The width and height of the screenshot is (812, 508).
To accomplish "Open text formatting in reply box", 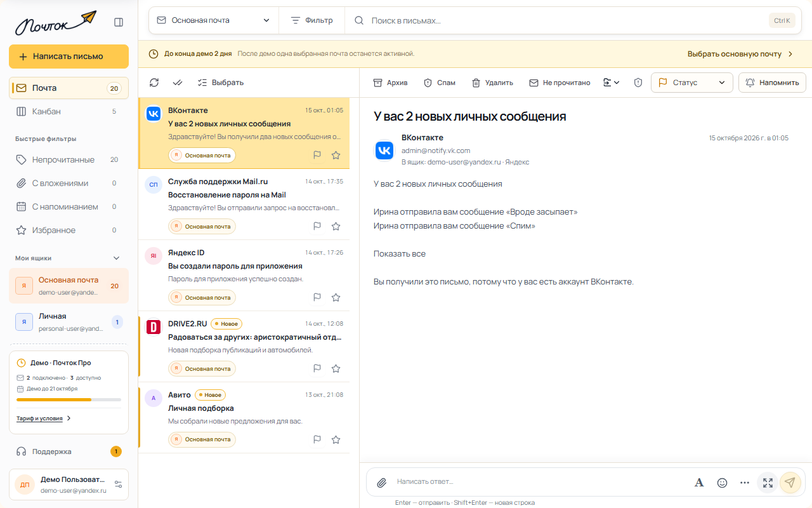I will [699, 483].
